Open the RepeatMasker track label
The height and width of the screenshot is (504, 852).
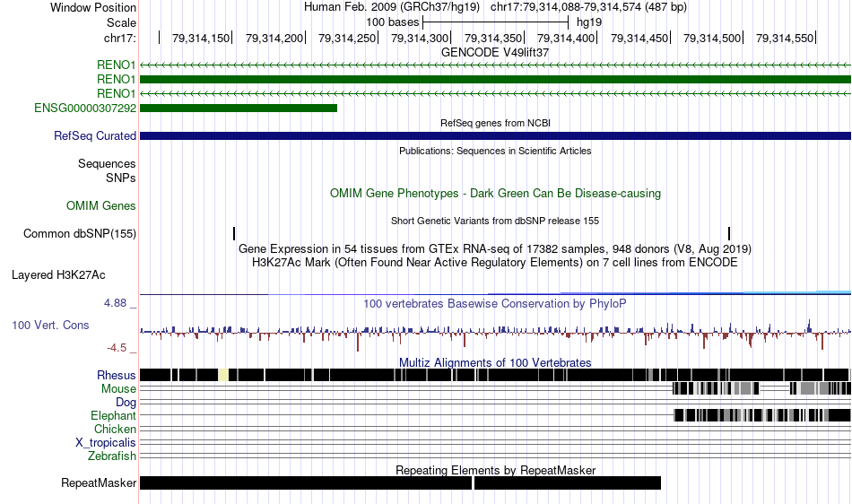click(99, 482)
